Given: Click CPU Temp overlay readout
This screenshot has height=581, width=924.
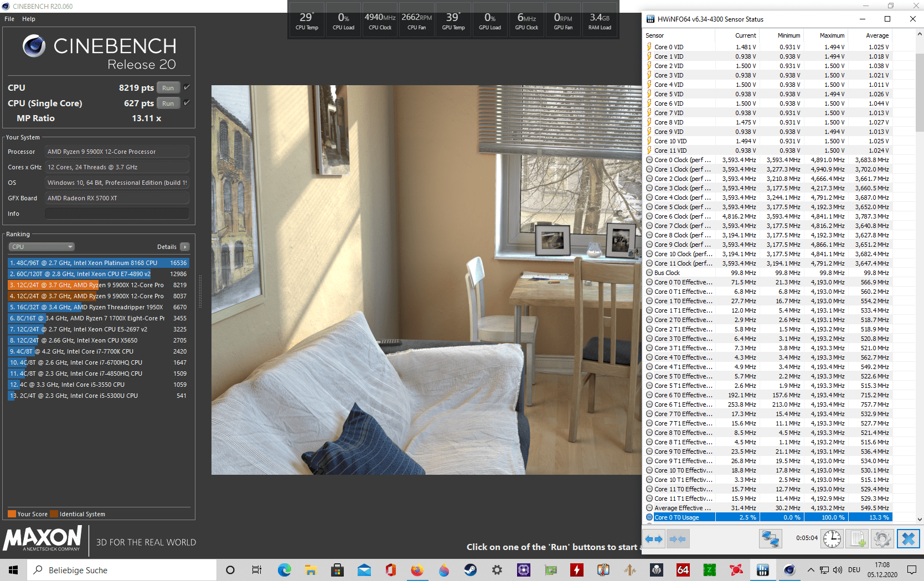Looking at the screenshot, I should (x=307, y=21).
